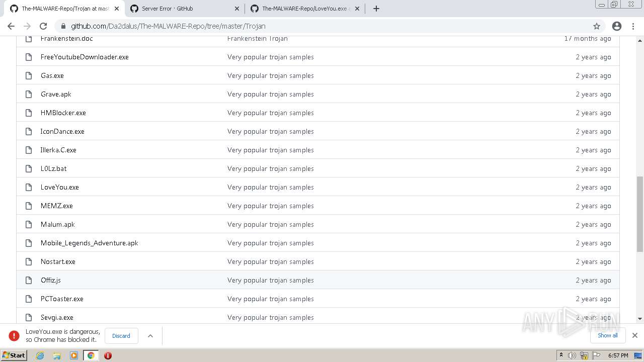
Task: Click the Frankenstein.doc file name
Action: click(66, 39)
